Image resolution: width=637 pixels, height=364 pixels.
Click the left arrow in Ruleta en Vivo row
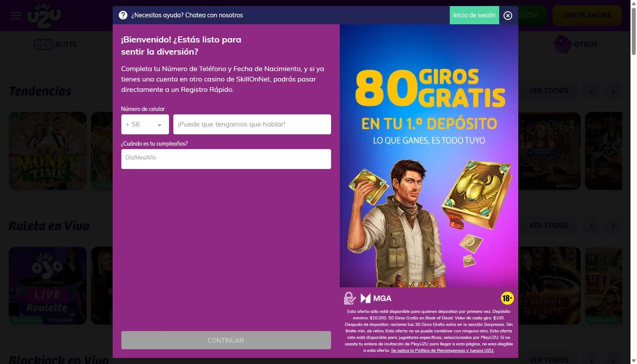[591, 226]
